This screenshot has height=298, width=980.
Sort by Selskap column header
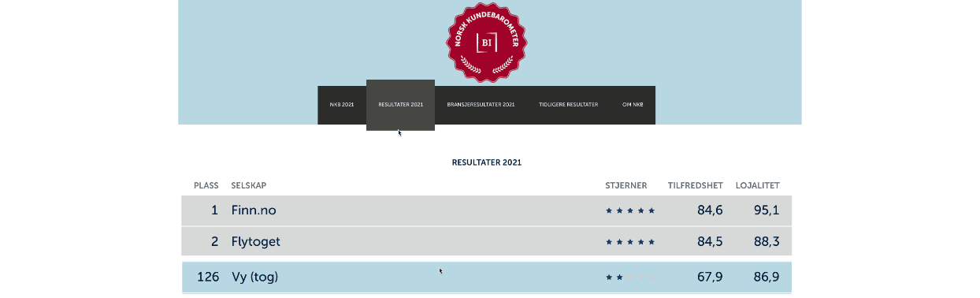pos(249,186)
